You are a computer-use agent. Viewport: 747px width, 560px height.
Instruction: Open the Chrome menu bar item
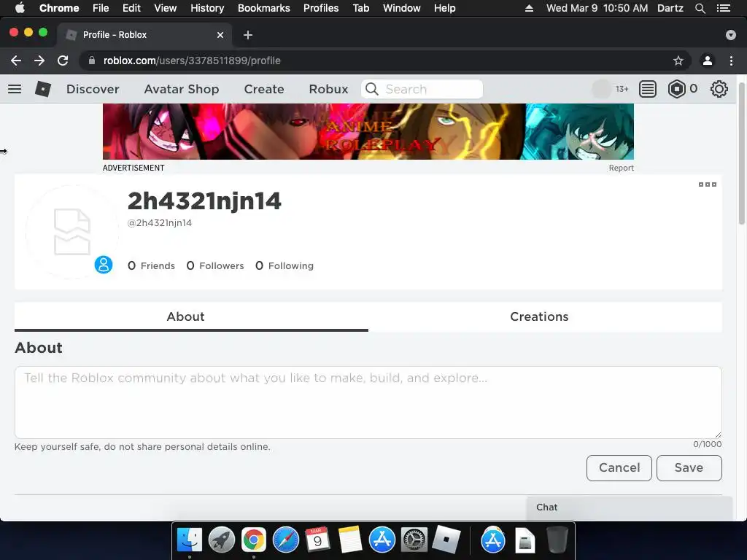59,8
